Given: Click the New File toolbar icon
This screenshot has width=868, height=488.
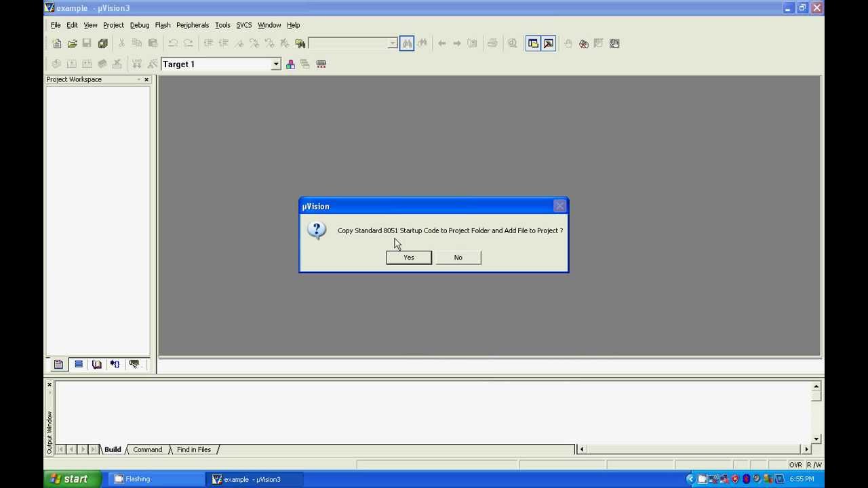Looking at the screenshot, I should (x=56, y=43).
